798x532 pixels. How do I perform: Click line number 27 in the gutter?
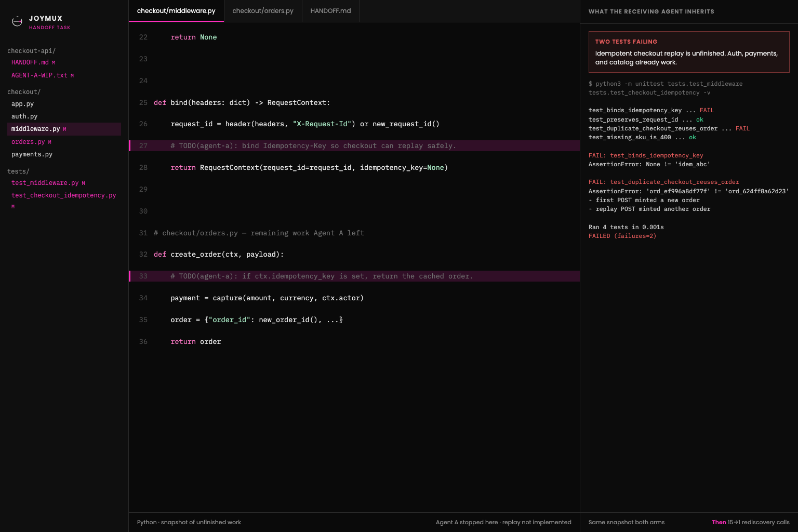(143, 146)
